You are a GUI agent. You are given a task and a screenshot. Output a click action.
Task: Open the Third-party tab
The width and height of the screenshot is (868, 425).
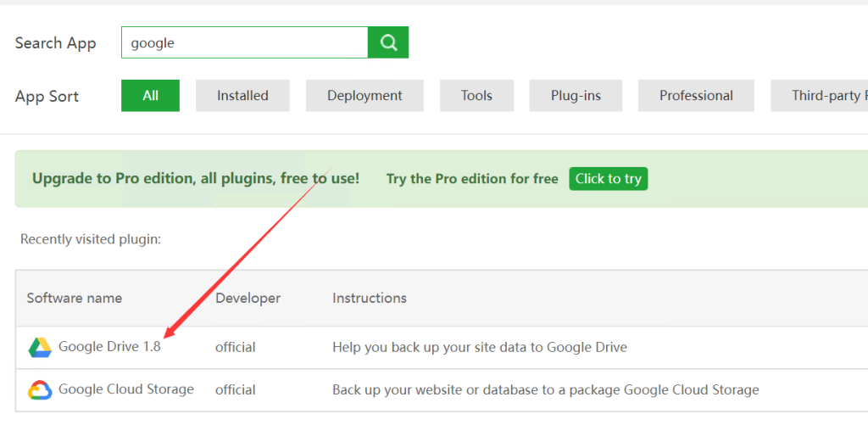(820, 96)
